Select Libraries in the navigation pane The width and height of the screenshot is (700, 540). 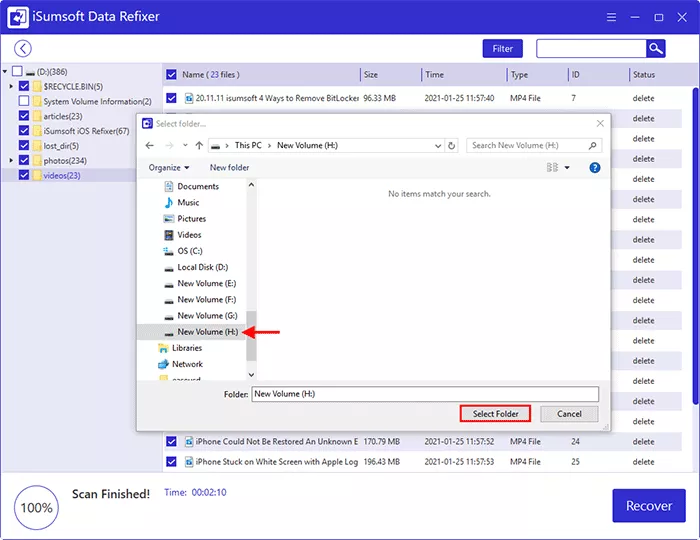[187, 348]
